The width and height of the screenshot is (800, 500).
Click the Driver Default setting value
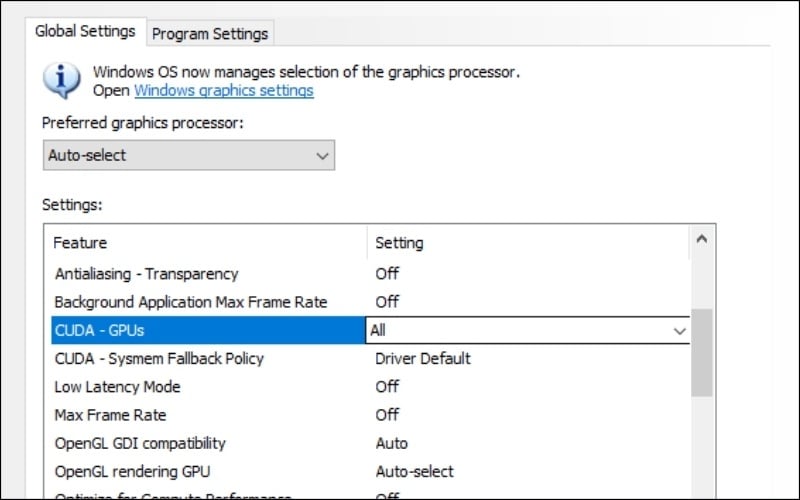tap(422, 358)
